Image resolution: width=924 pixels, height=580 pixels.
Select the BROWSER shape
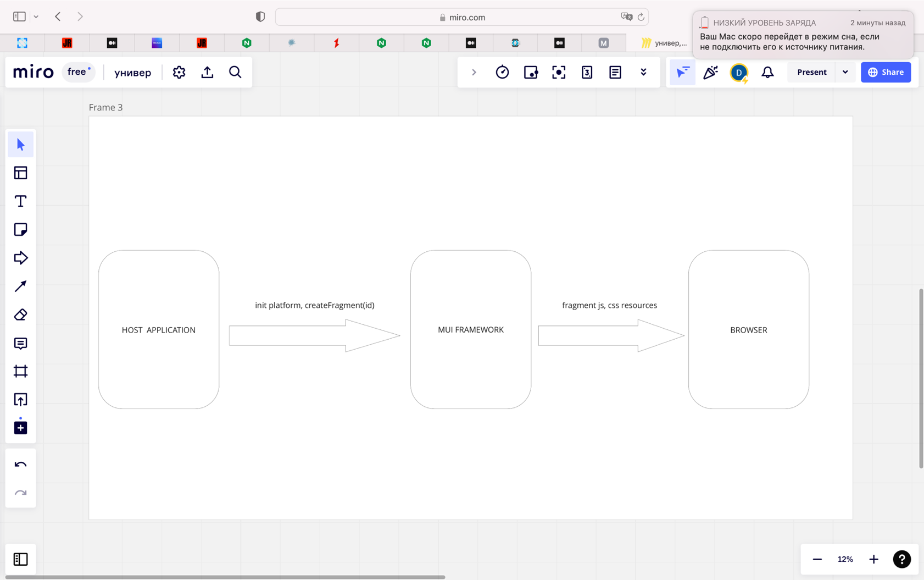point(749,329)
